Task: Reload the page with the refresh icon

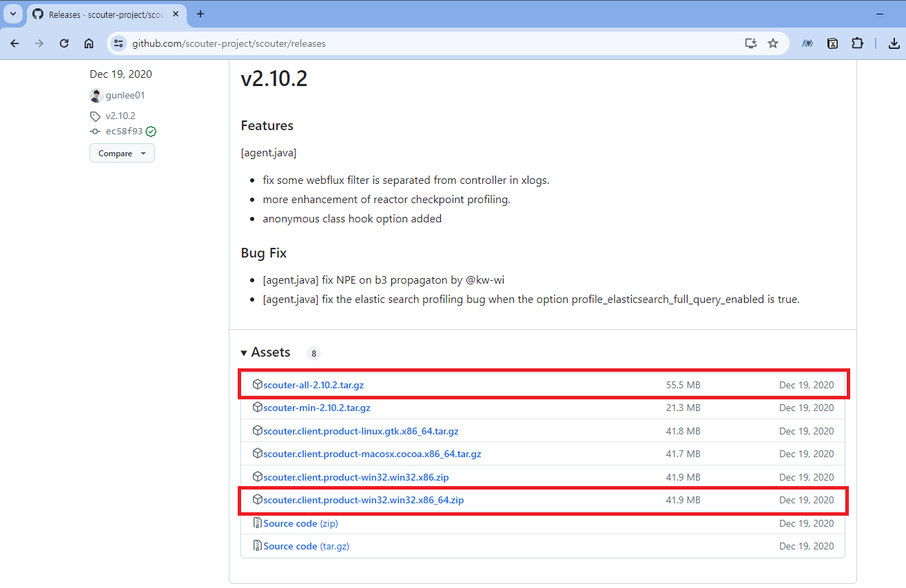Action: tap(63, 43)
